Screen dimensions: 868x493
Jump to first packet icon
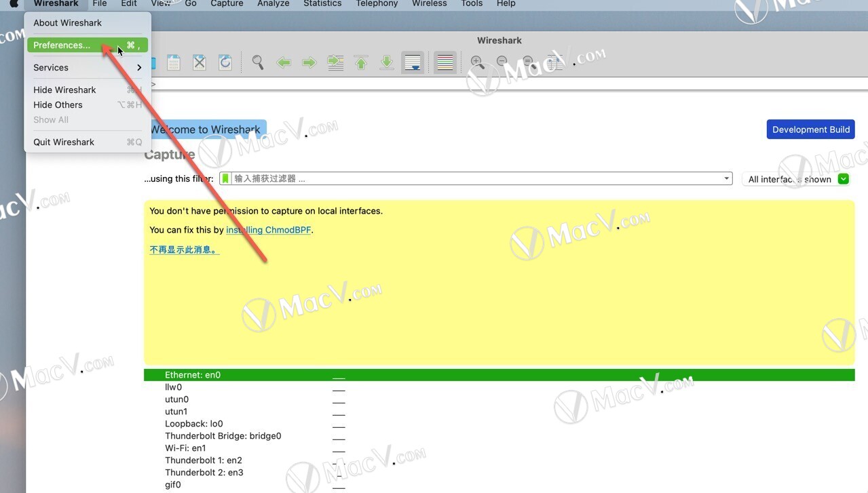pyautogui.click(x=361, y=63)
